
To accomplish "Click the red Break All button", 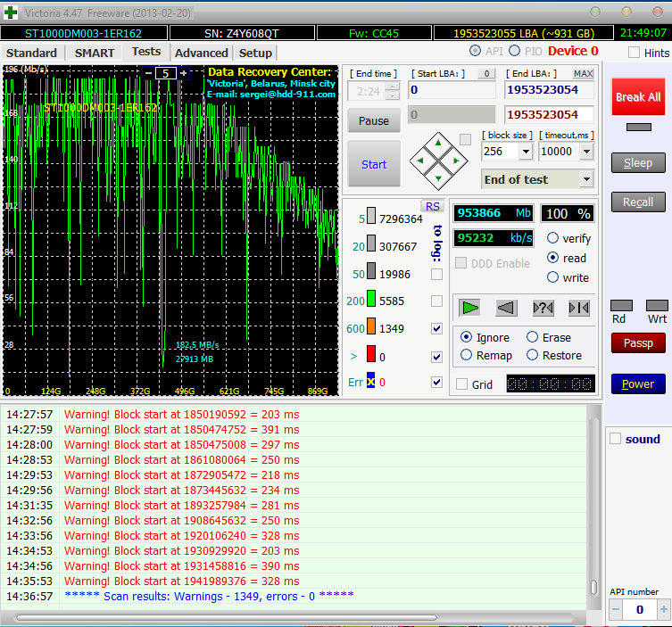I will [637, 96].
